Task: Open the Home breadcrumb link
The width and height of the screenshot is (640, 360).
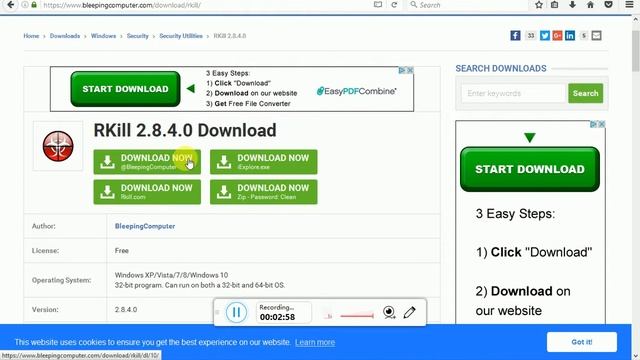Action: pyautogui.click(x=31, y=36)
